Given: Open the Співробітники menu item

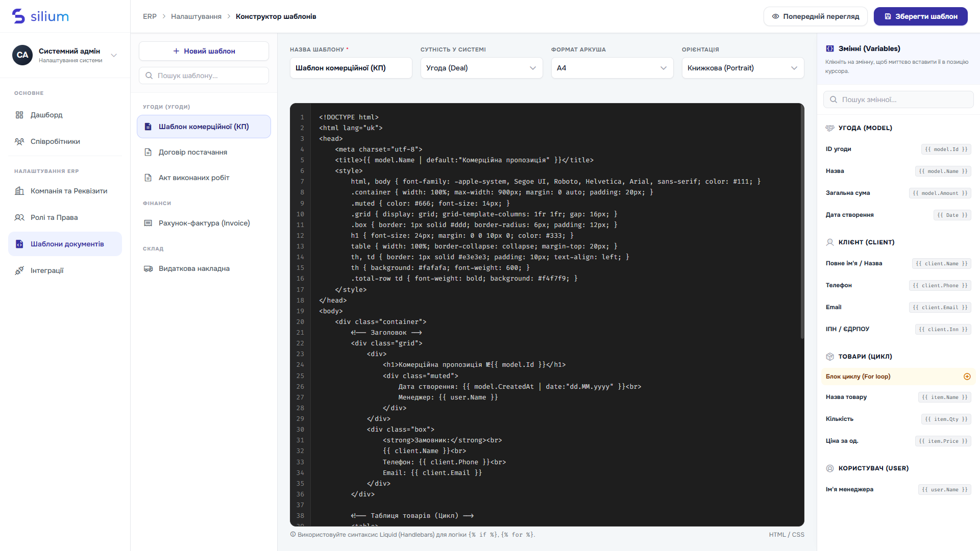Looking at the screenshot, I should (65, 141).
